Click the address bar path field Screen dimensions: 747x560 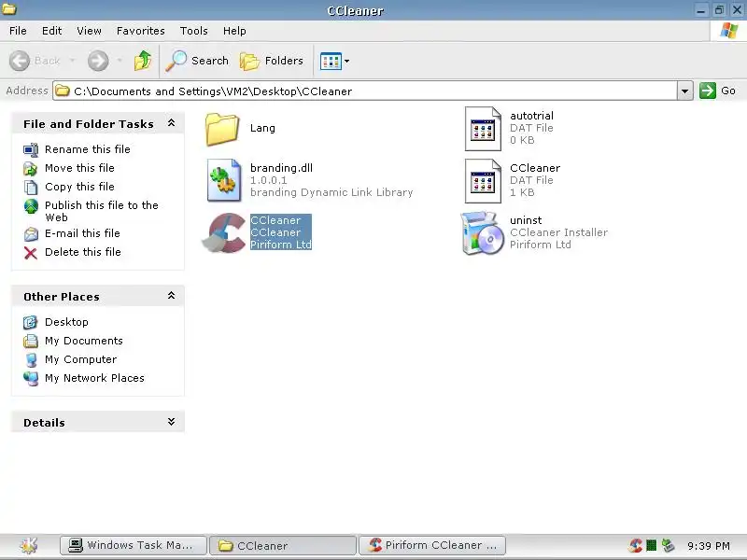[x=365, y=91]
